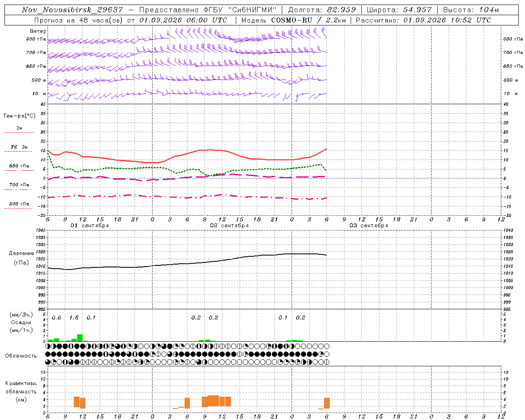Click the Осадки precipitation panel label
This screenshot has width=525, height=420.
point(21,322)
